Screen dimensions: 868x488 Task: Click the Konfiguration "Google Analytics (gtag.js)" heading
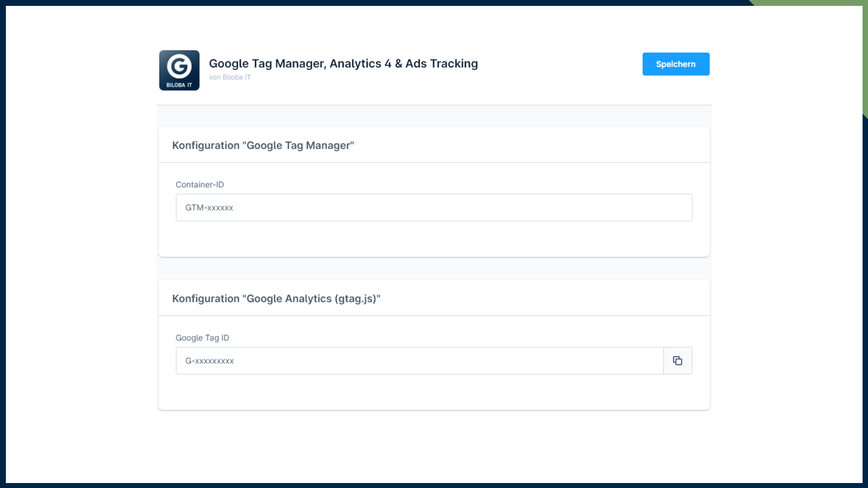click(276, 299)
